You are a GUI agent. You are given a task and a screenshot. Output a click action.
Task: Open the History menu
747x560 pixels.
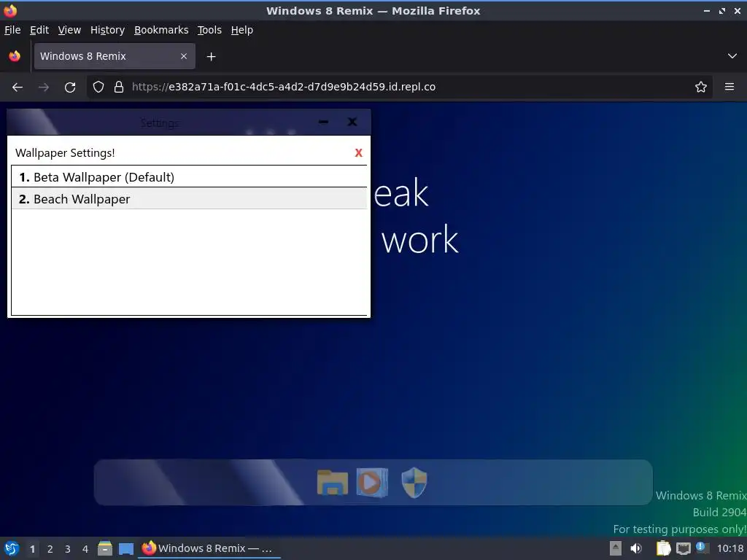(107, 30)
